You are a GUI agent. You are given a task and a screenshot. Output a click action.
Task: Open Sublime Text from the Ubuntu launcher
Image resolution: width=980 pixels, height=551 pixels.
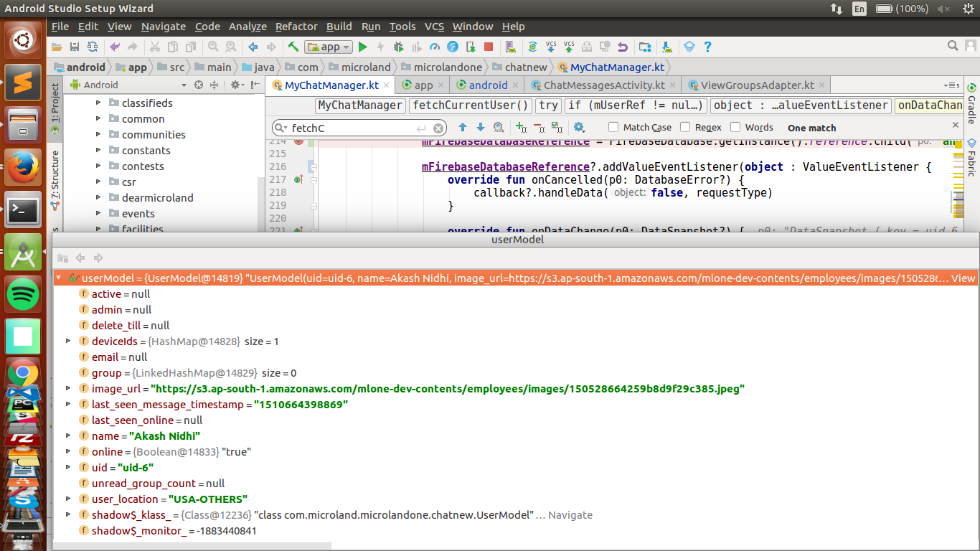click(x=23, y=83)
